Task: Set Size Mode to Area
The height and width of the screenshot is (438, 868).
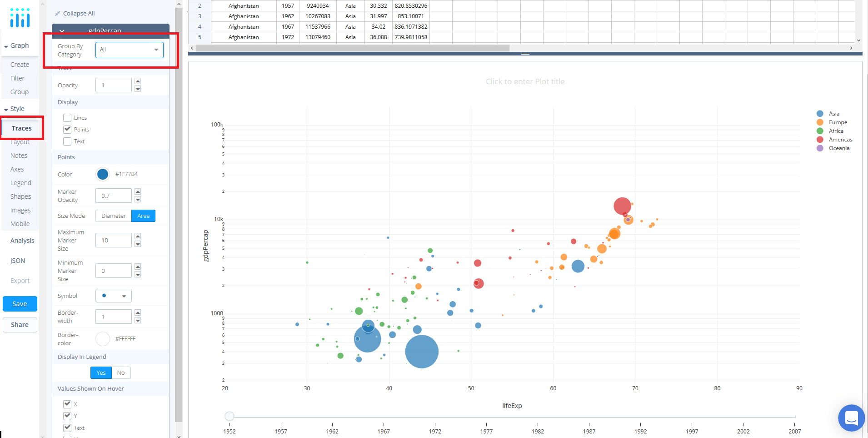Action: pos(144,216)
